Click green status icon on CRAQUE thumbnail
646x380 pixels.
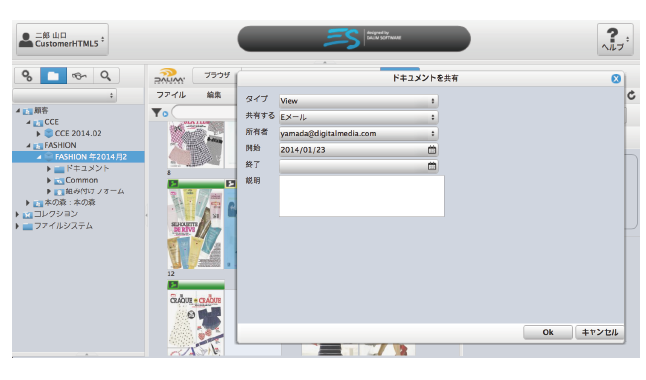(x=173, y=285)
